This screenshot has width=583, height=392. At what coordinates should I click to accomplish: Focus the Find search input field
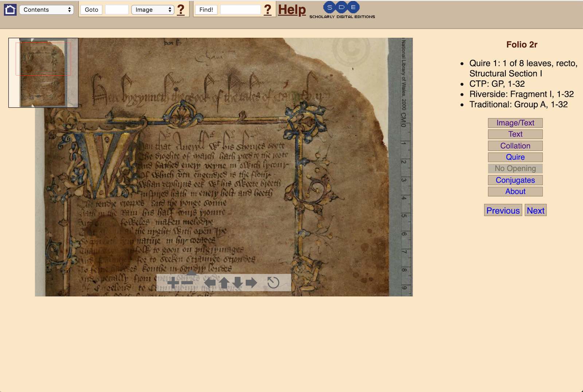(240, 10)
